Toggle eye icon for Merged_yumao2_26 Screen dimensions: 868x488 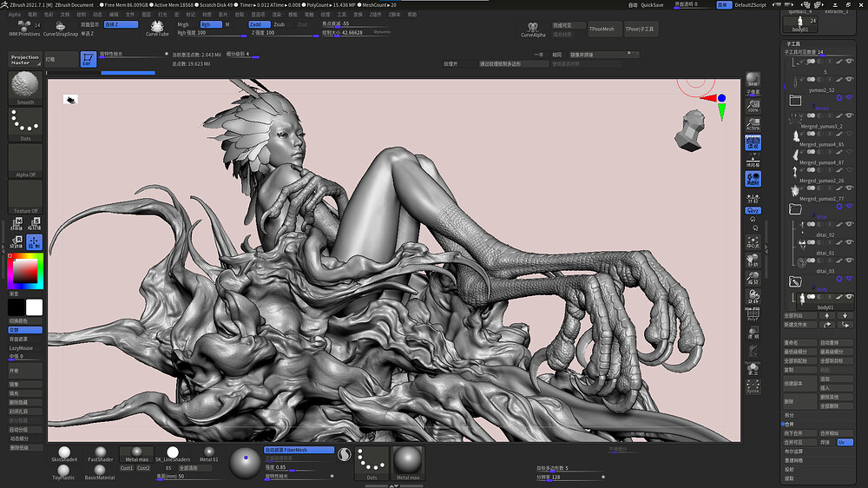pos(849,169)
